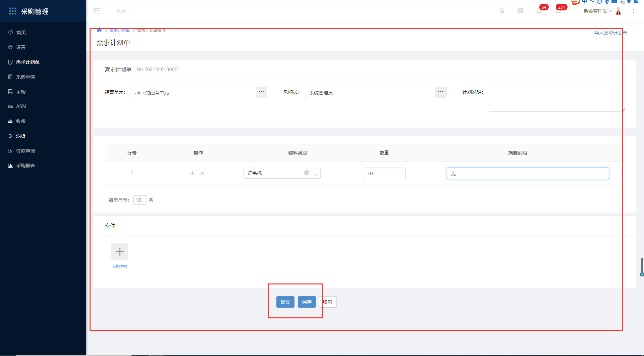Screen dimensions: 644x356
Task: Click the 需求计划单 breadcrumb link
Action: tap(119, 31)
